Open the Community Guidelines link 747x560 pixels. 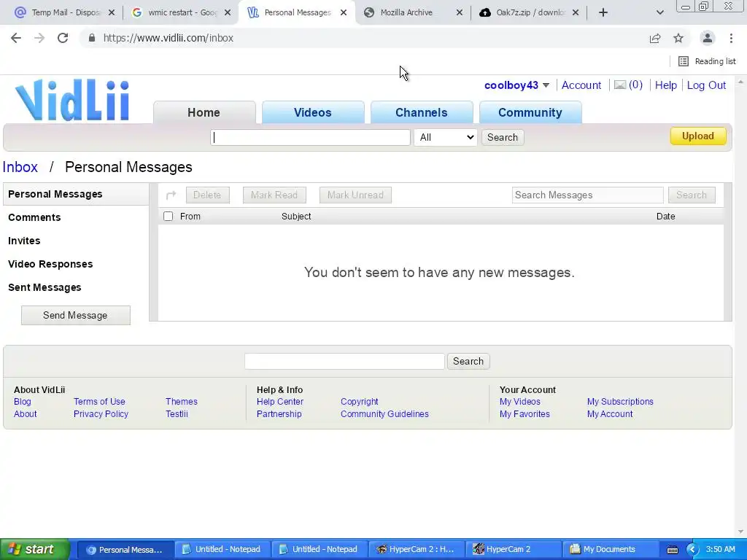point(384,414)
